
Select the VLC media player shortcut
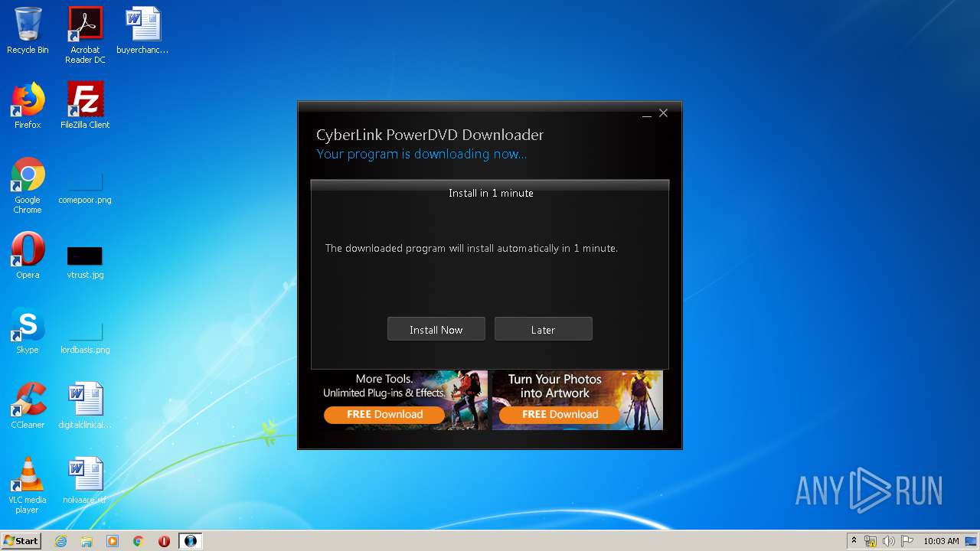click(x=28, y=485)
